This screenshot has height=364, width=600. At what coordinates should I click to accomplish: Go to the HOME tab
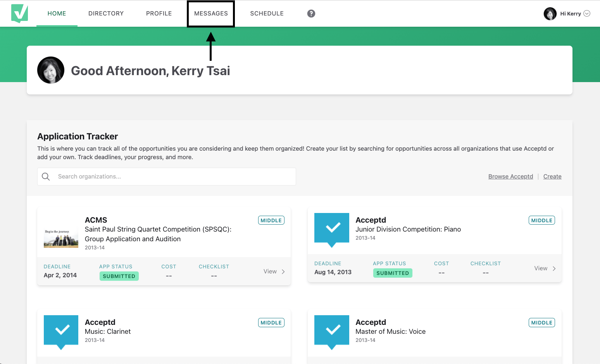57,14
